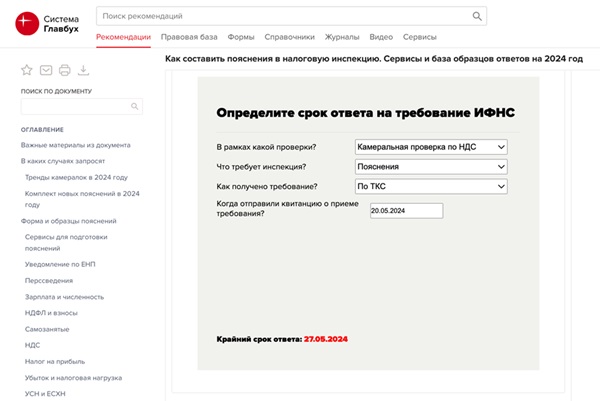
Task: Download the document with download icon
Action: click(x=84, y=70)
